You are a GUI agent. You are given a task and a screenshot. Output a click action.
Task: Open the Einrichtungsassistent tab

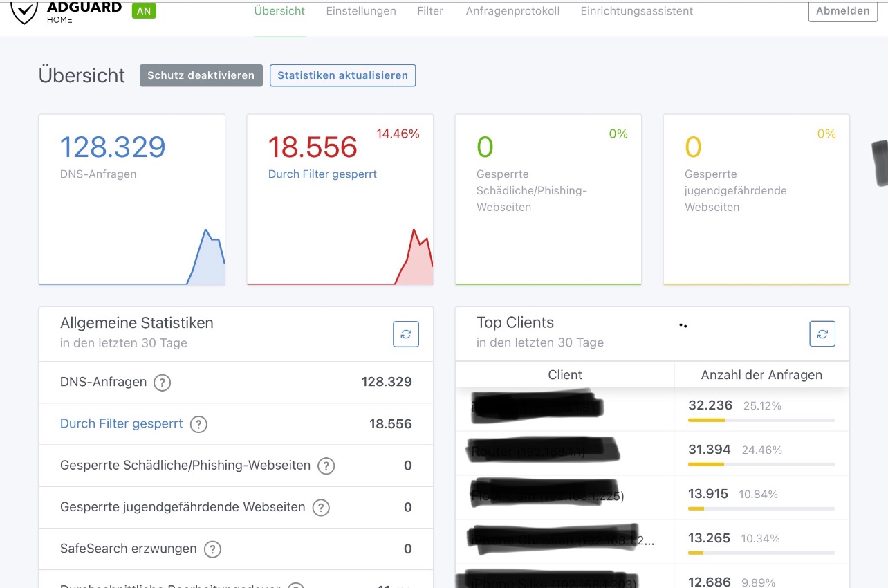[637, 11]
